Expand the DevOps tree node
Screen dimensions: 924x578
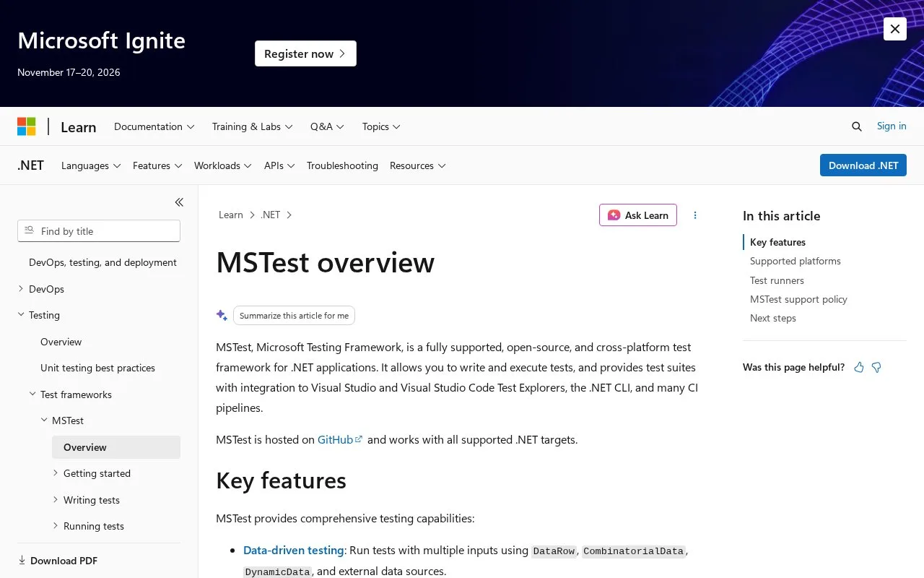coord(20,289)
